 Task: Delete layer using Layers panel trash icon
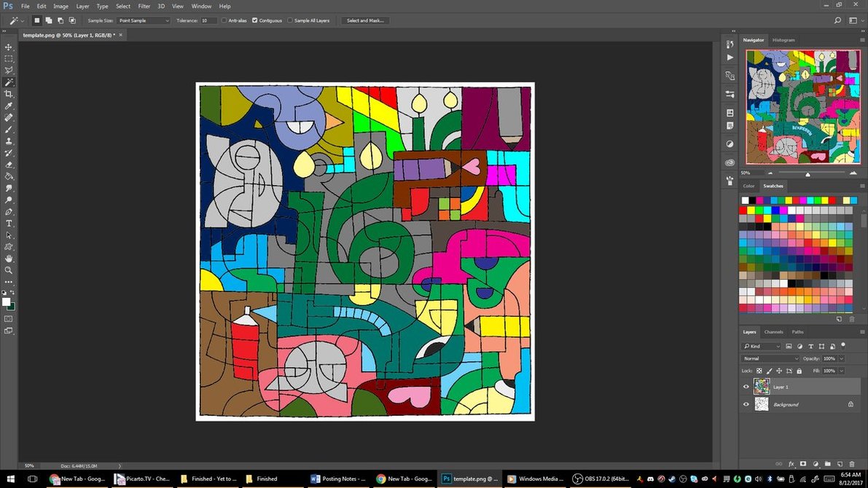(851, 463)
